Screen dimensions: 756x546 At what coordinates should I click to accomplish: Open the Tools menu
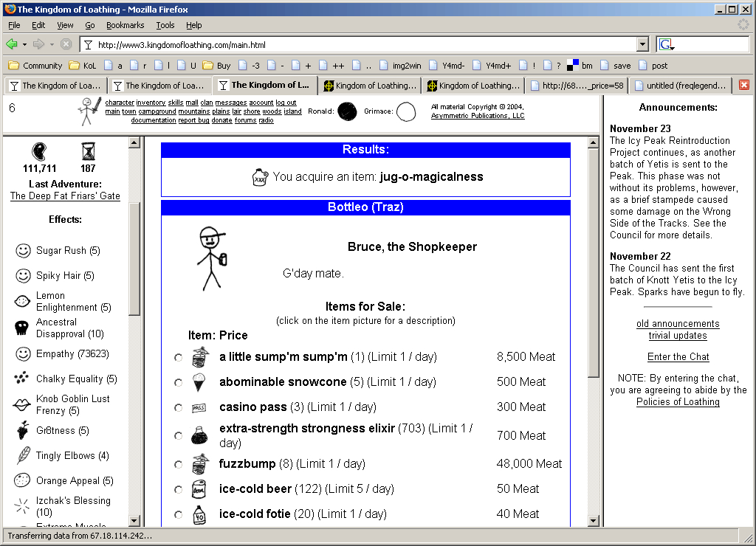[165, 25]
